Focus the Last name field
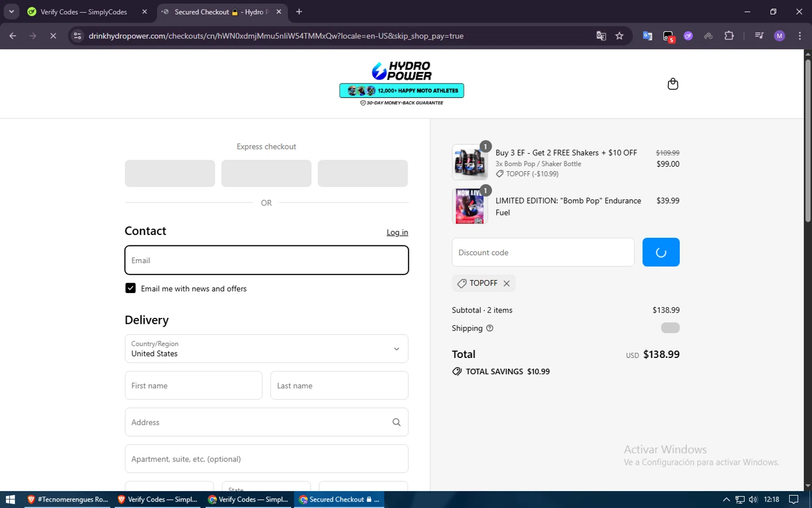The image size is (812, 508). point(339,386)
